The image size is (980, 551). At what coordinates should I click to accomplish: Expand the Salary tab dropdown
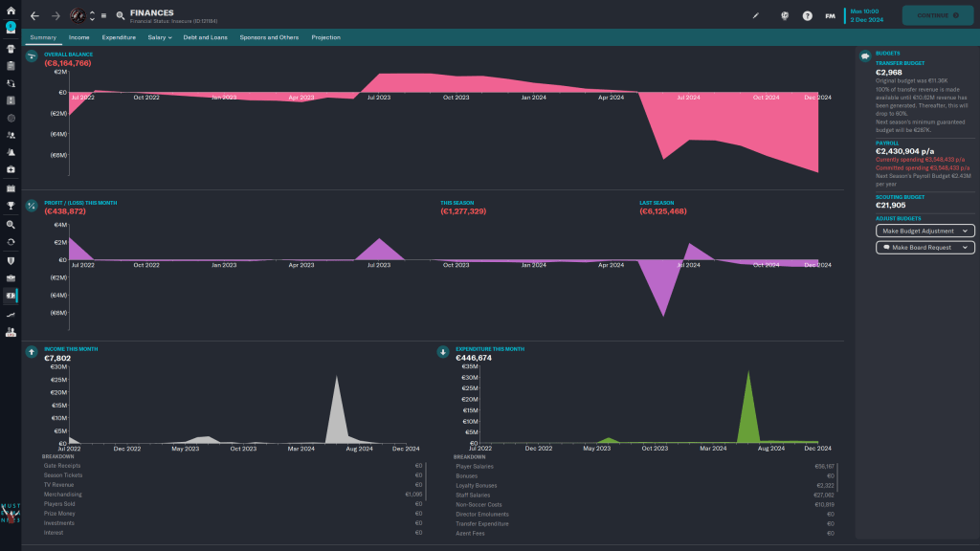pyautogui.click(x=160, y=37)
